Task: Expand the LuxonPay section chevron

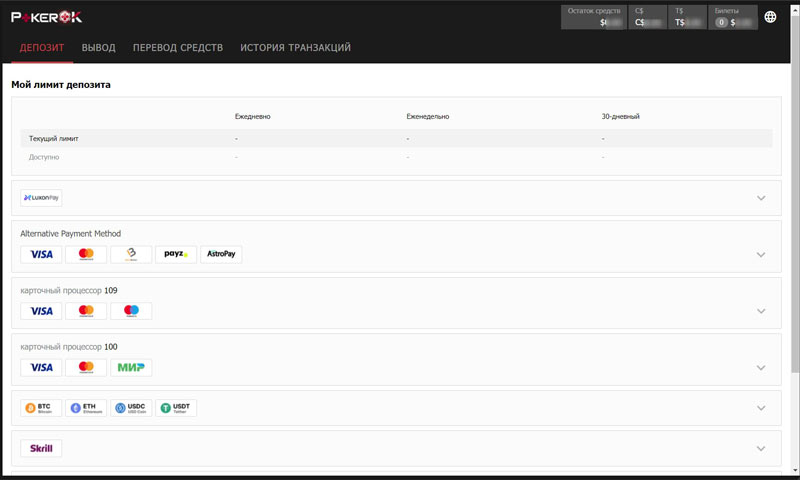Action: point(761,198)
